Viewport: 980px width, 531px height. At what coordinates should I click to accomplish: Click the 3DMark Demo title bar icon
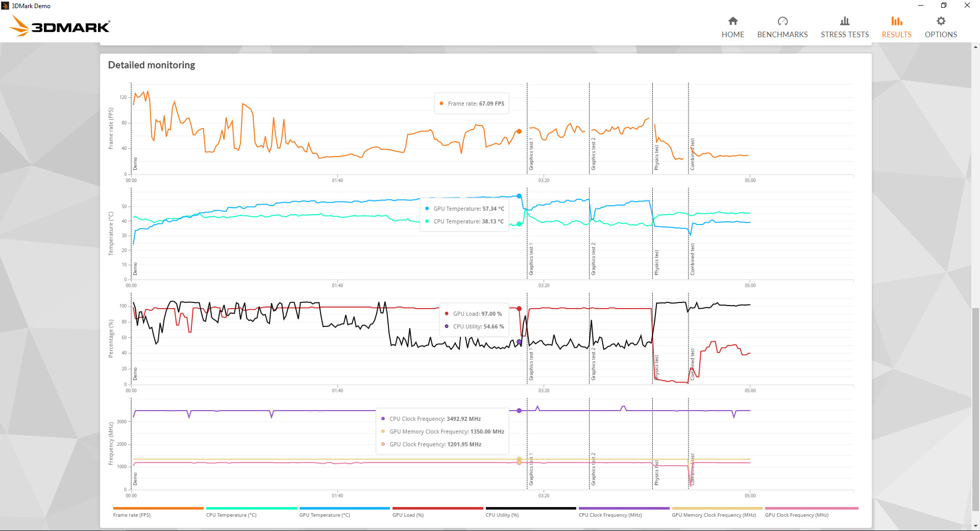coord(5,6)
